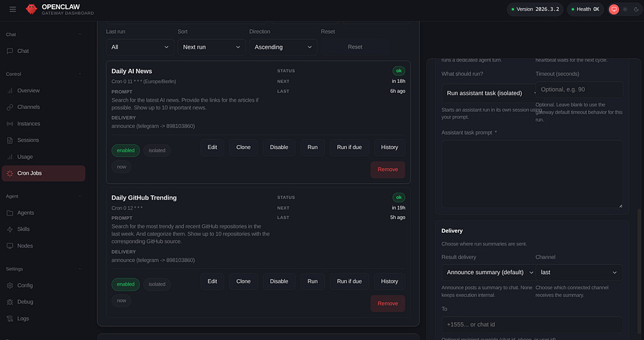This screenshot has width=644, height=340.
Task: Click the Instances broadcast icon
Action: pyautogui.click(x=10, y=124)
